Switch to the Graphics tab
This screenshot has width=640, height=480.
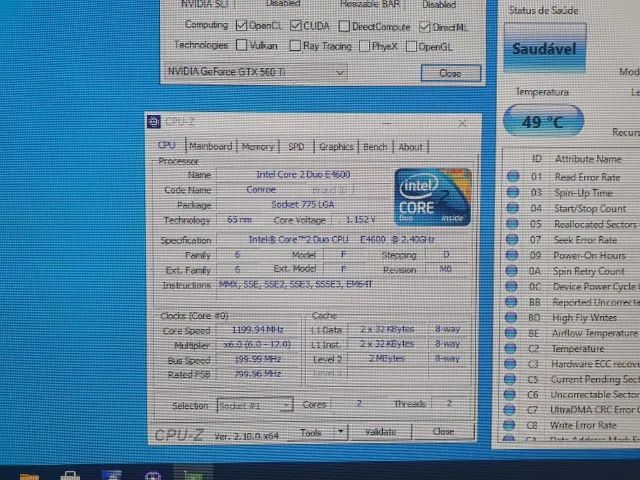coord(336,147)
